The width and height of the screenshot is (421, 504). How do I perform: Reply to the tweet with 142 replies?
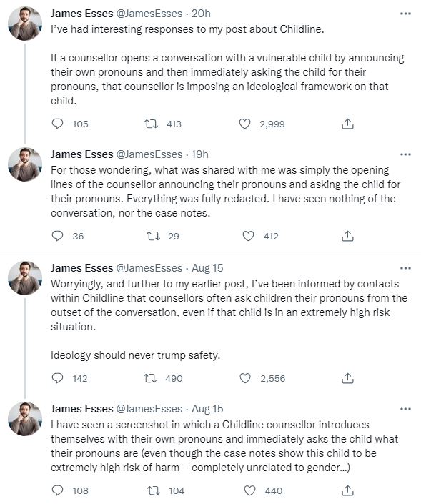57,378
